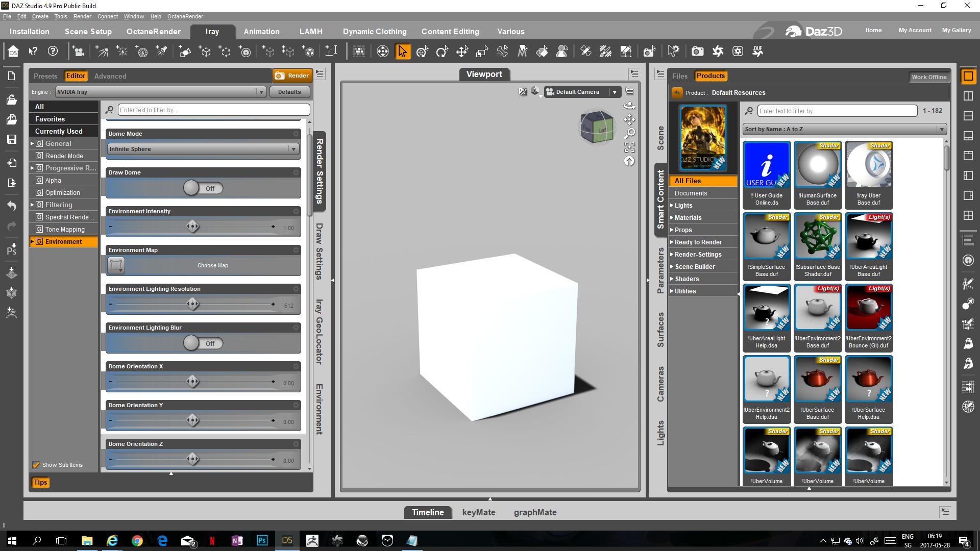Image resolution: width=980 pixels, height=551 pixels.
Task: Click the render camera icon in toolbar
Action: coord(697,52)
